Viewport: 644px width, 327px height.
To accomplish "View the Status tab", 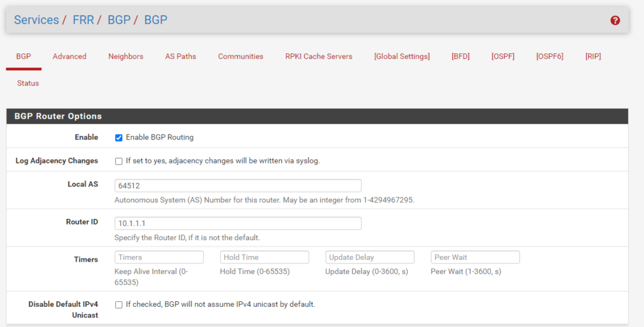I will 28,83.
